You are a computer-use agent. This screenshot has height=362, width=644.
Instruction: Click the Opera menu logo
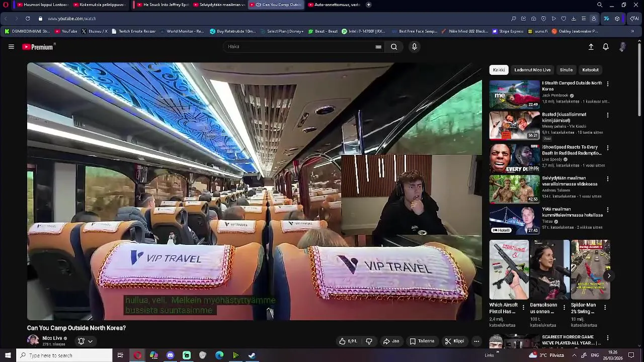point(6,5)
